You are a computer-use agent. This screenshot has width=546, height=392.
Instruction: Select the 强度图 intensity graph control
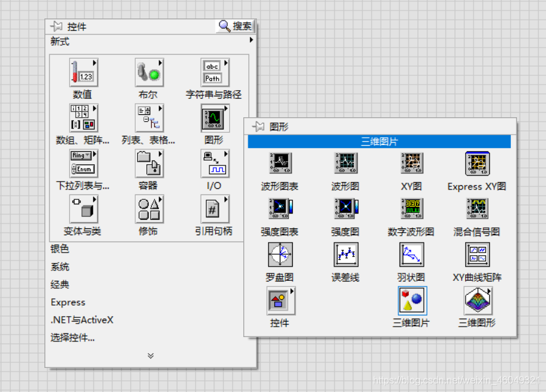[x=346, y=209]
